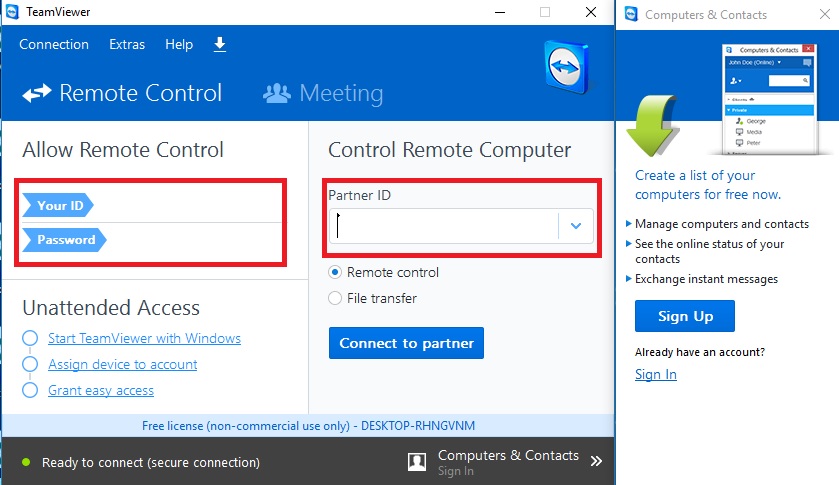Open the Extras menu
This screenshot has width=839, height=485.
click(x=127, y=44)
